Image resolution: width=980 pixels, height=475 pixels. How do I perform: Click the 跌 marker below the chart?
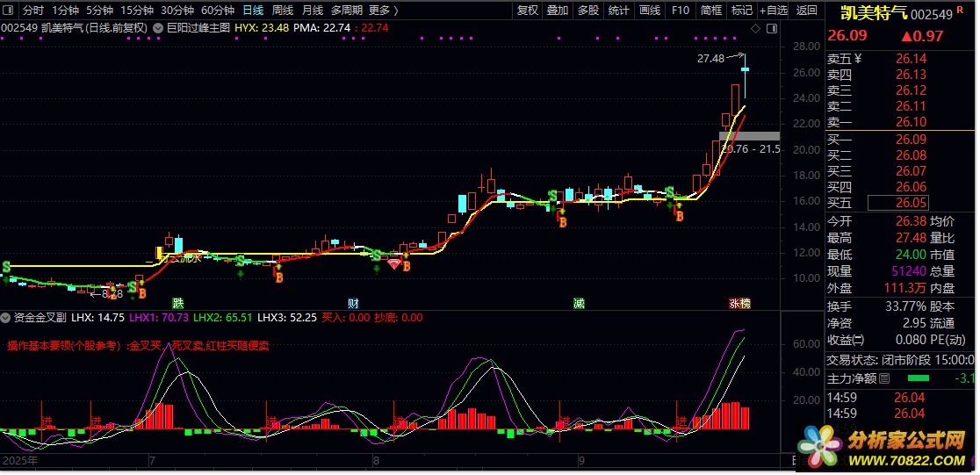(x=179, y=304)
